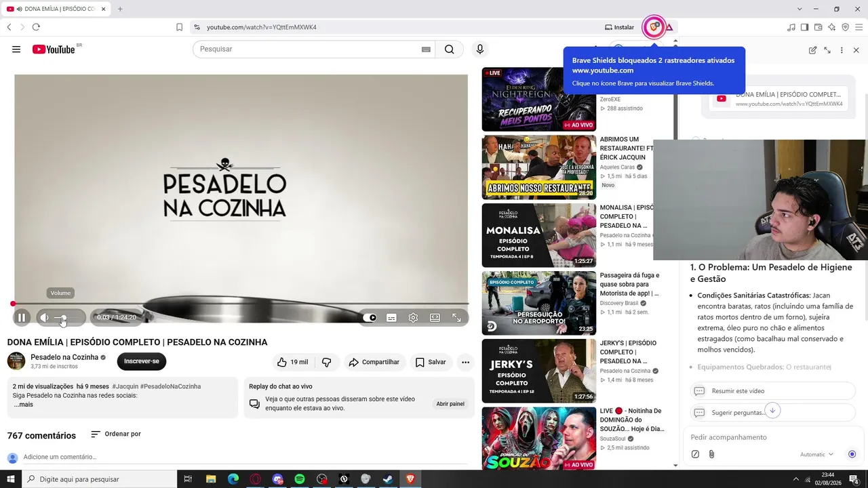The width and height of the screenshot is (868, 488).
Task: Open more actions three-dot menu under video
Action: (465, 362)
